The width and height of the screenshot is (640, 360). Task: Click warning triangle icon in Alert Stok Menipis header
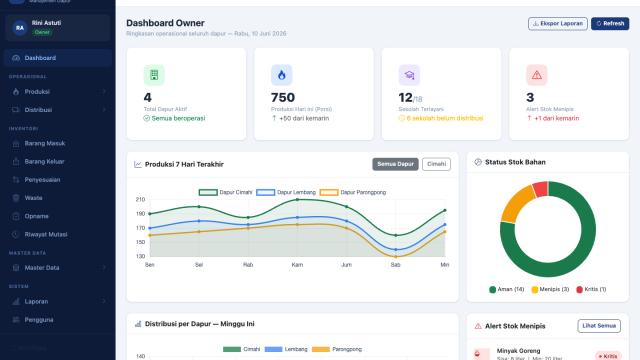(478, 326)
